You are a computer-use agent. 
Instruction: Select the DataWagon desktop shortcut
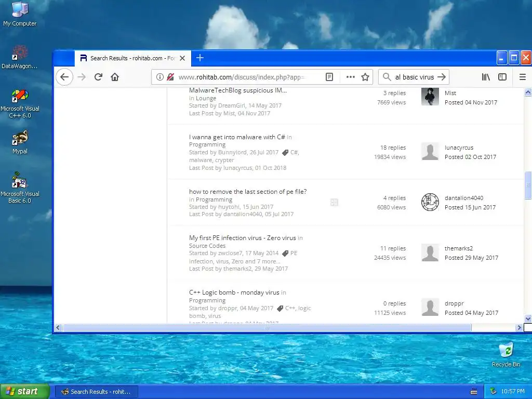point(19,57)
